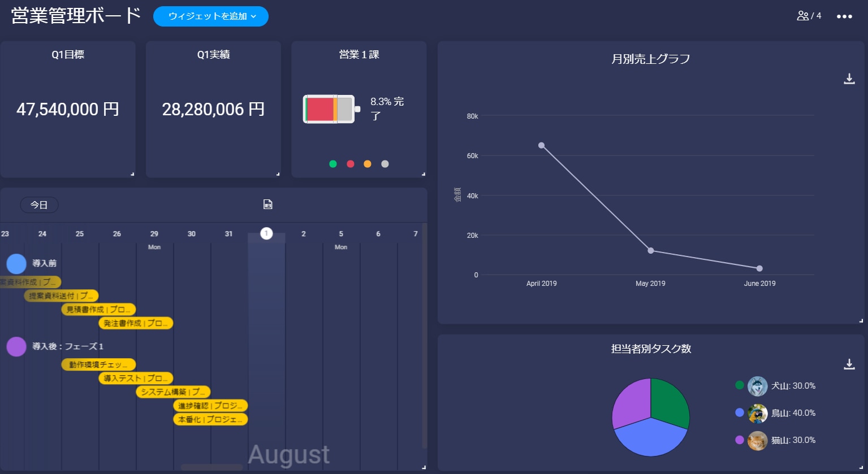
Task: Open the Add Widget dropdown
Action: pyautogui.click(x=210, y=16)
